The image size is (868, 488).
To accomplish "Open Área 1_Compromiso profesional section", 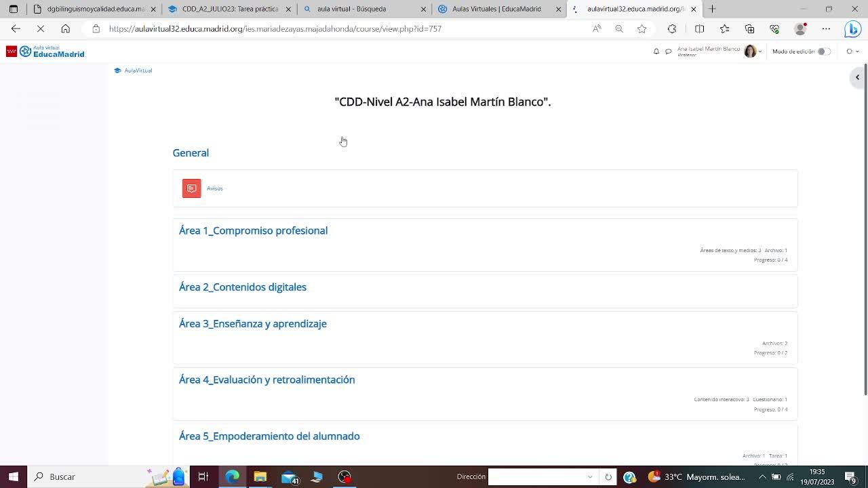I will [253, 230].
